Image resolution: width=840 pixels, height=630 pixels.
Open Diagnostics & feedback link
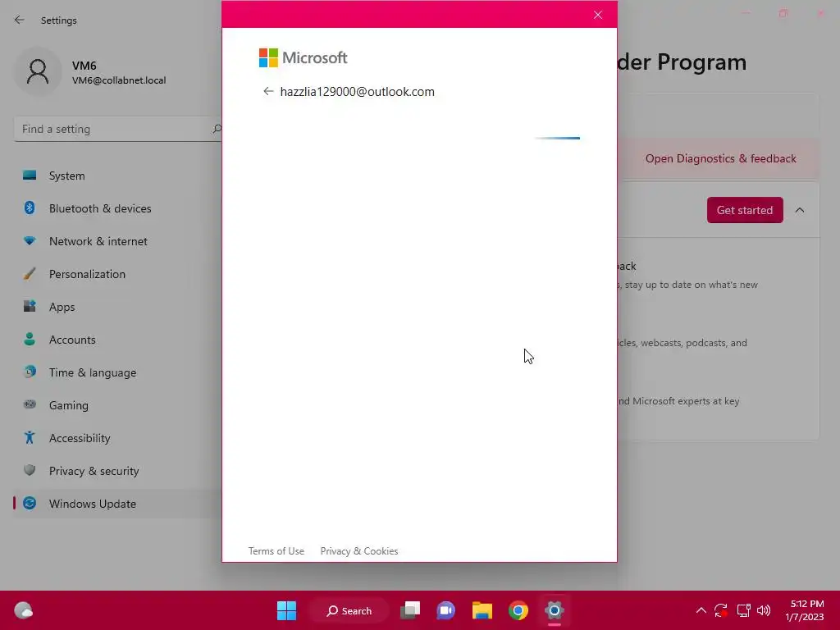point(720,158)
